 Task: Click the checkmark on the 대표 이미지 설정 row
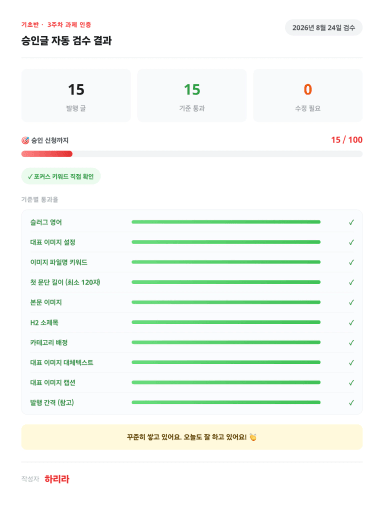351,242
